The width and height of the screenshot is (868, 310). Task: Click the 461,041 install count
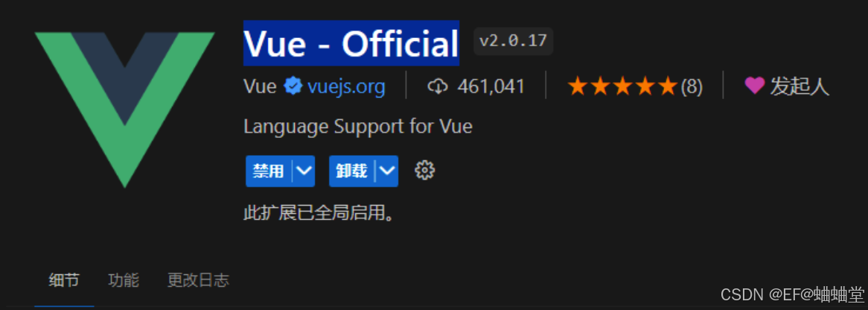point(491,86)
